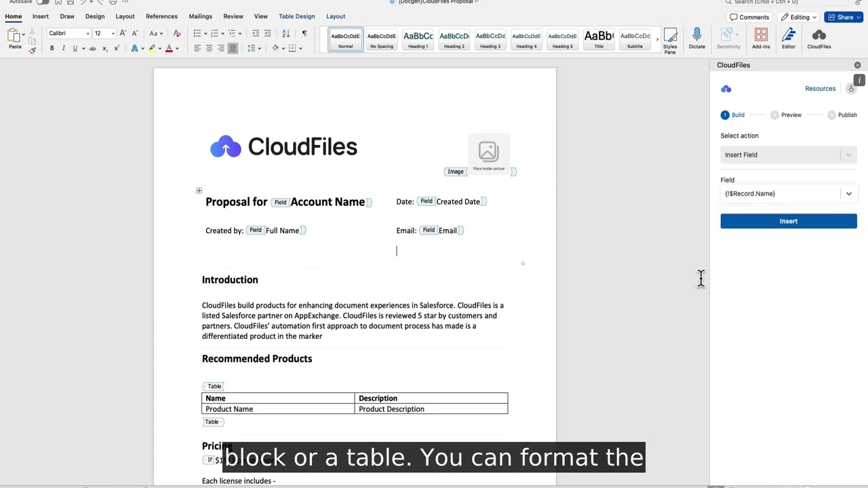This screenshot has width=868, height=488.
Task: Apply the numbered list icon
Action: (214, 33)
